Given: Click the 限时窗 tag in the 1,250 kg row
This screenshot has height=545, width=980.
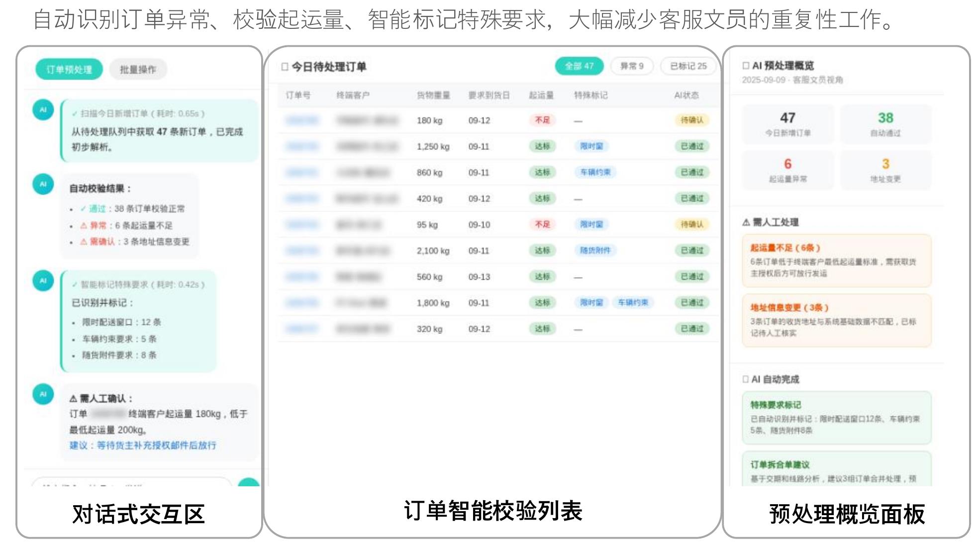Looking at the screenshot, I should [591, 146].
